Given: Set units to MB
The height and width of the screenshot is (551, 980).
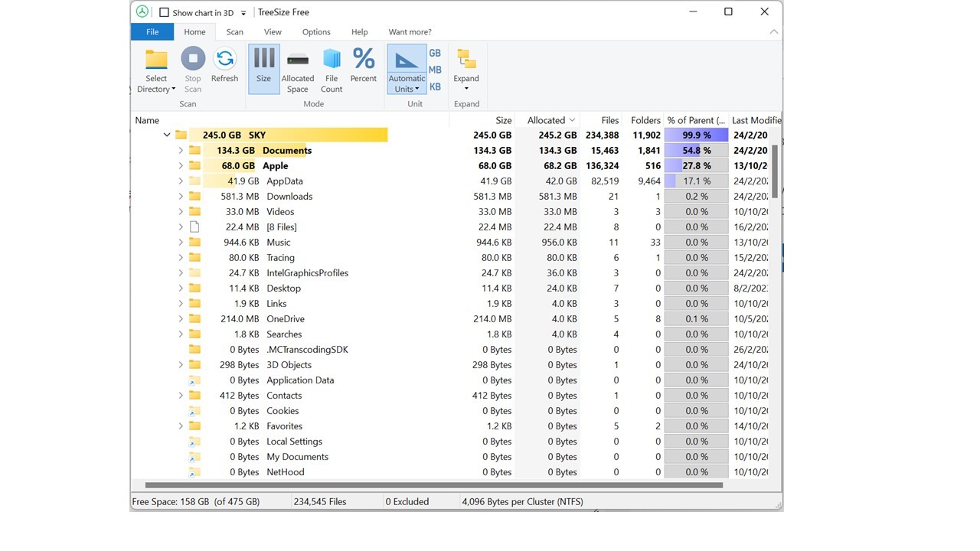Looking at the screenshot, I should coord(435,70).
